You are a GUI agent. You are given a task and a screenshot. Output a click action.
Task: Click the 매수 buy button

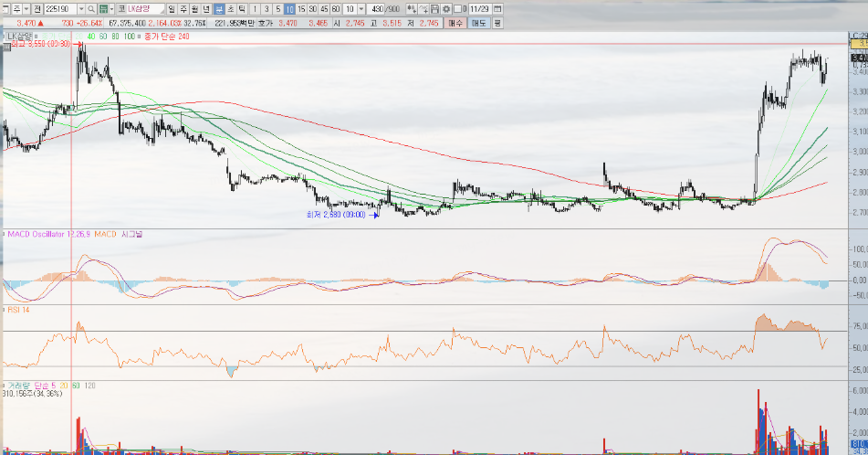coord(455,23)
